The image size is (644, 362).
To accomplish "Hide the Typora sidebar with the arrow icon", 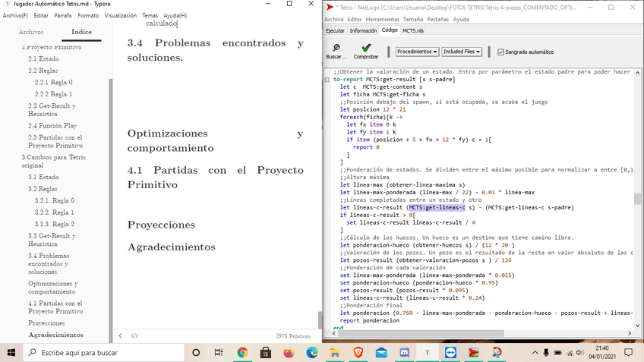I will [120, 335].
